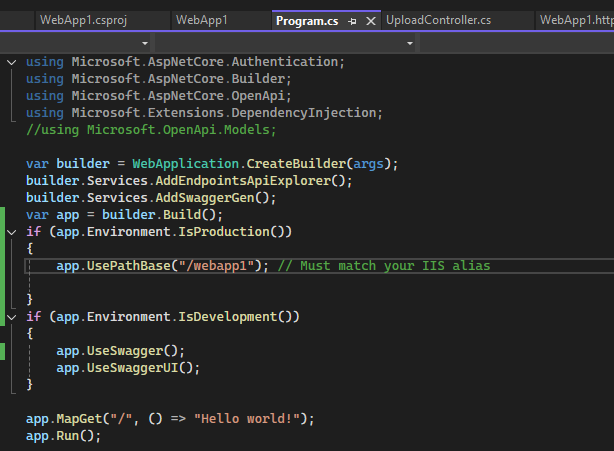Open the UploadController.cs tab
The height and width of the screenshot is (451, 614).
coord(438,20)
